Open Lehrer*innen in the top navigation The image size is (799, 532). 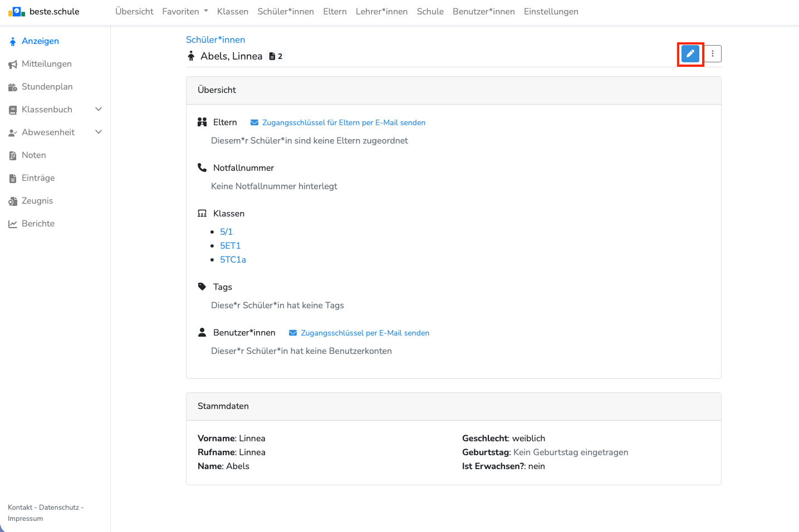pyautogui.click(x=381, y=12)
